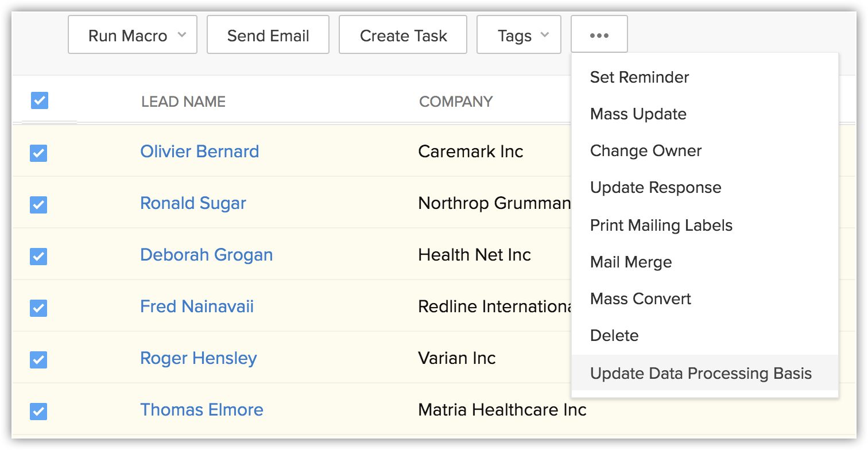Expand the Tags dropdown
Screen dimensions: 868x450
click(x=518, y=35)
